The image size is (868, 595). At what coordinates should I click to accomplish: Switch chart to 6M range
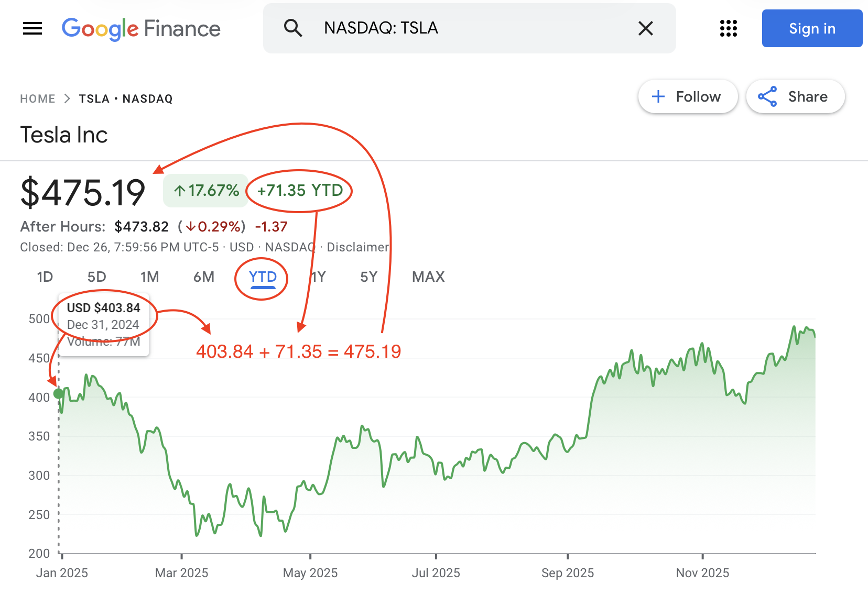204,277
